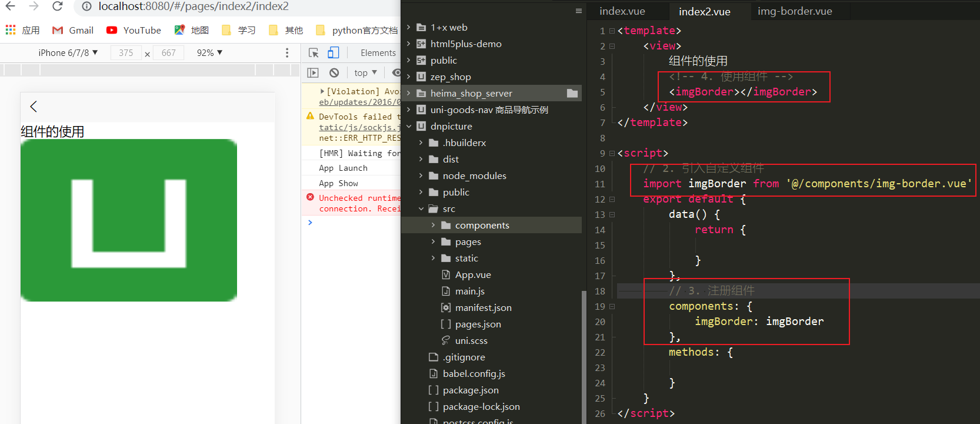Open the 地图 maps bookmark

coord(192,30)
